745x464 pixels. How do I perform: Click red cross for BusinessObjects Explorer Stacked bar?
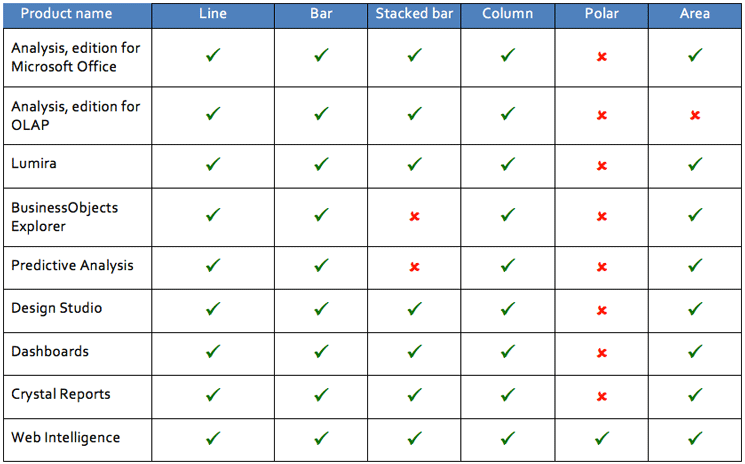point(414,216)
